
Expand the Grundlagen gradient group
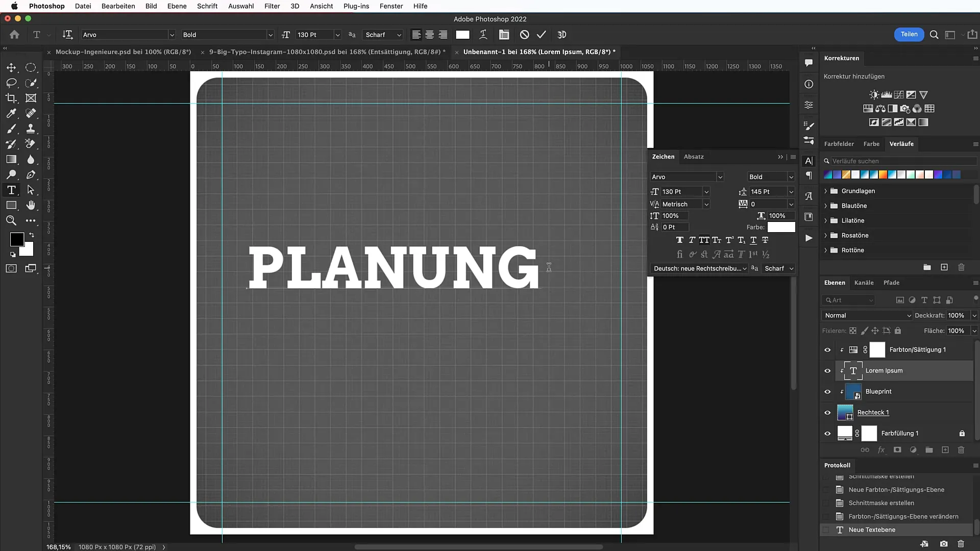click(826, 190)
